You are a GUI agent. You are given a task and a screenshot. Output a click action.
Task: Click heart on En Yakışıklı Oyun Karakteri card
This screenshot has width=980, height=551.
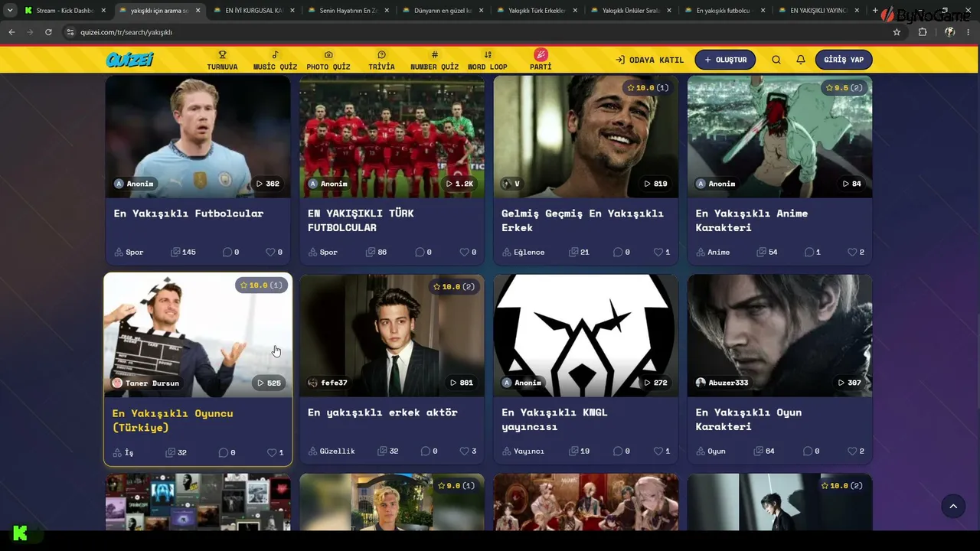(x=852, y=451)
